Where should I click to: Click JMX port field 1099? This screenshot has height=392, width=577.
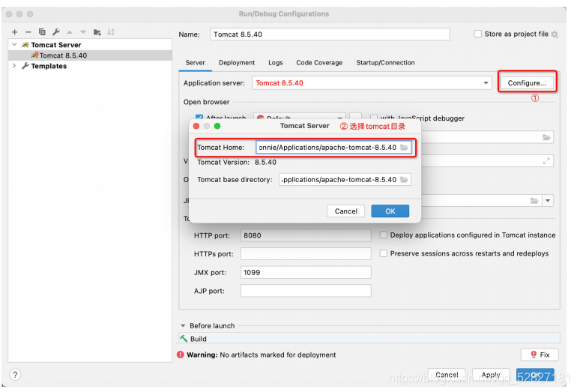pos(306,272)
